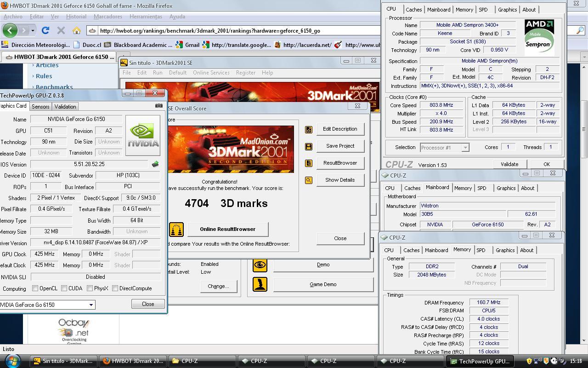Viewport: 588px width, 368px height.
Task: Click the Close button in score dialog
Action: click(340, 238)
